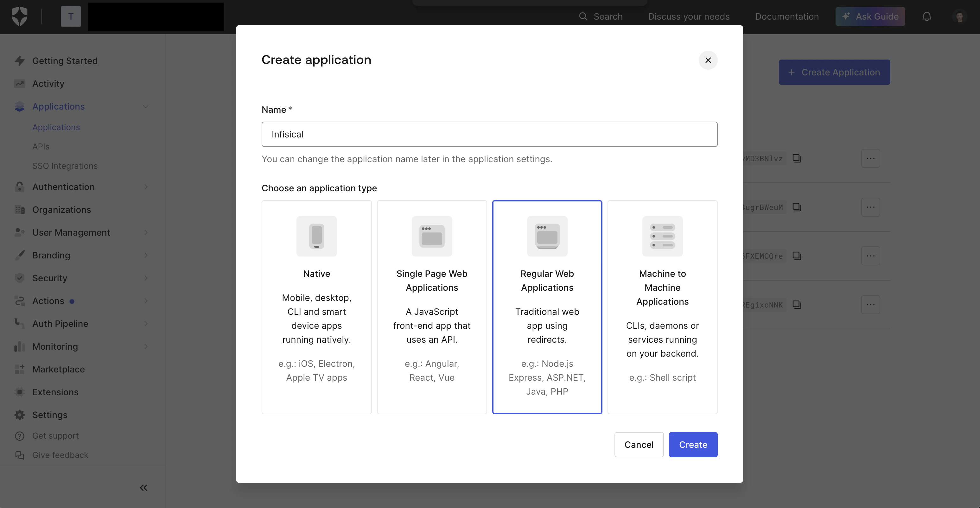Click the Getting Started lightning icon

coord(19,61)
